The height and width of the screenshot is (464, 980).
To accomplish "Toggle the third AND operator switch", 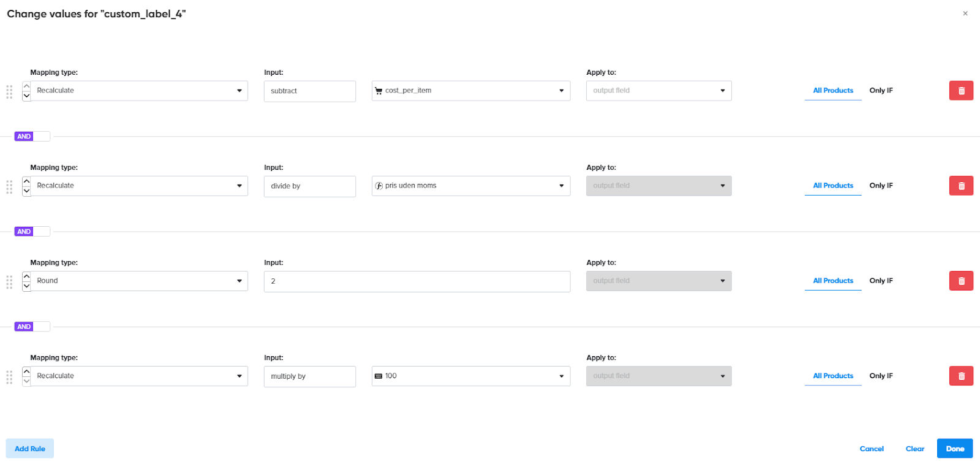I will [32, 327].
